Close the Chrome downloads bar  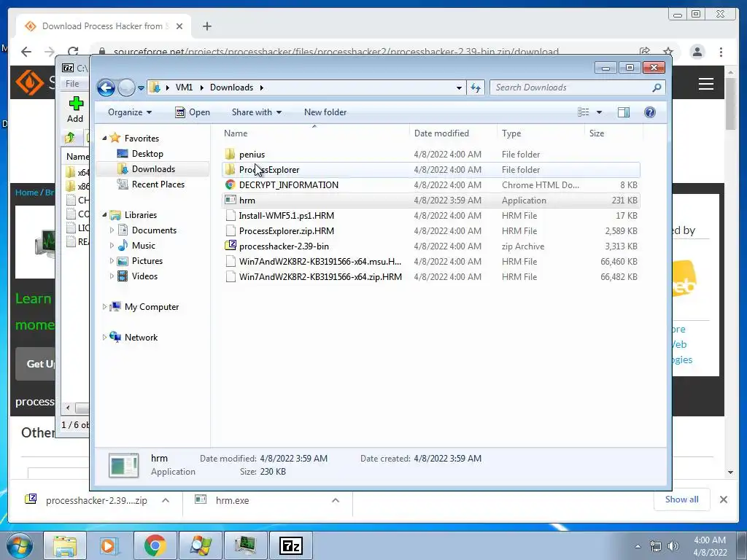pyautogui.click(x=724, y=499)
